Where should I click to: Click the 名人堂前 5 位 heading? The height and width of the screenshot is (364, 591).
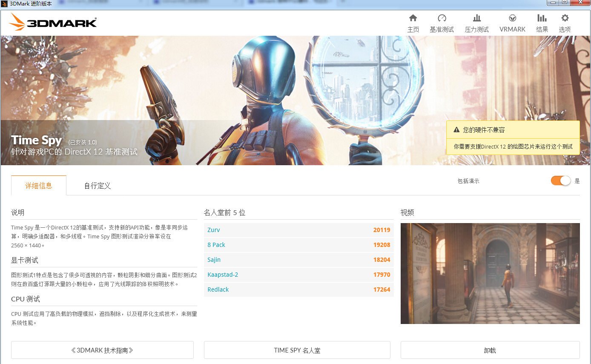(x=225, y=212)
